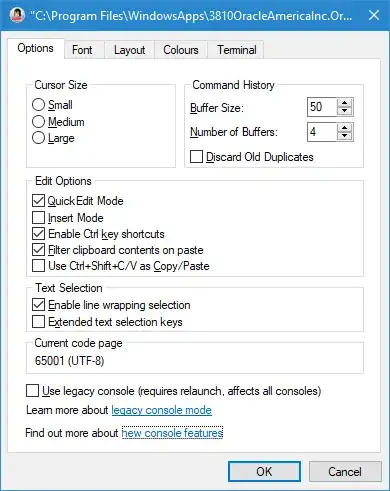Uncheck Filter clipboard contents on paste
The width and height of the screenshot is (390, 491).
pos(118,250)
